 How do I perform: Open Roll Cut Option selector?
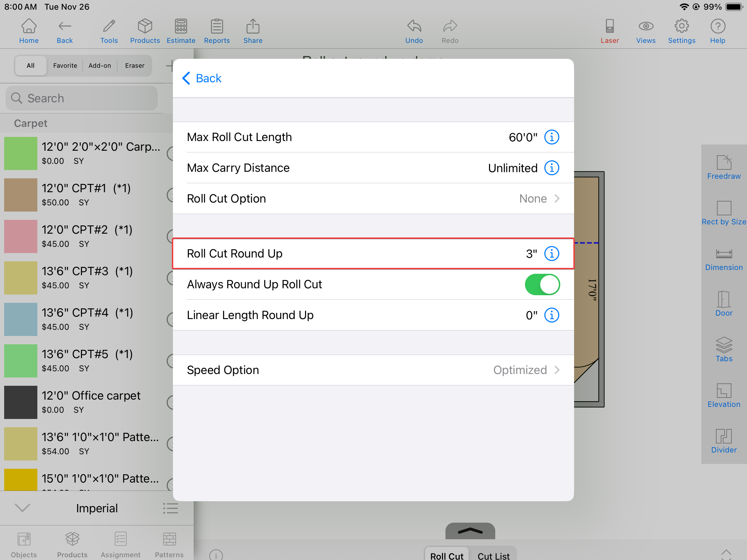pyautogui.click(x=373, y=199)
